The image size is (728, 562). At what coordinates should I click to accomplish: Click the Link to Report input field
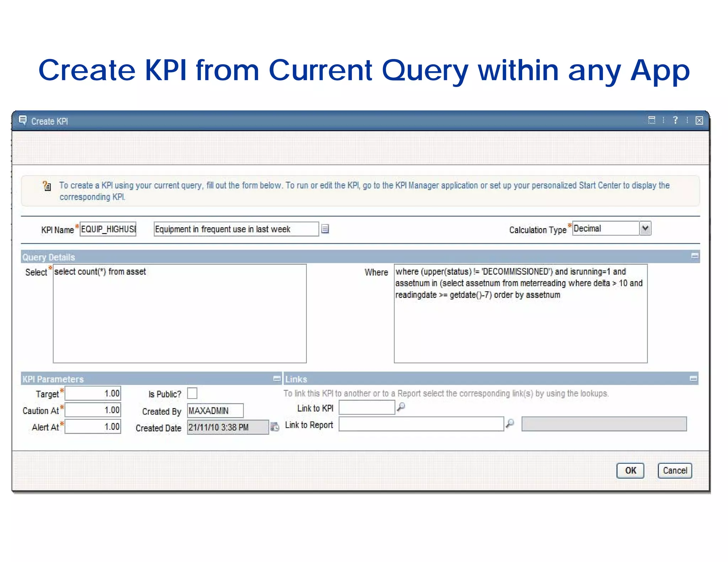click(x=421, y=424)
